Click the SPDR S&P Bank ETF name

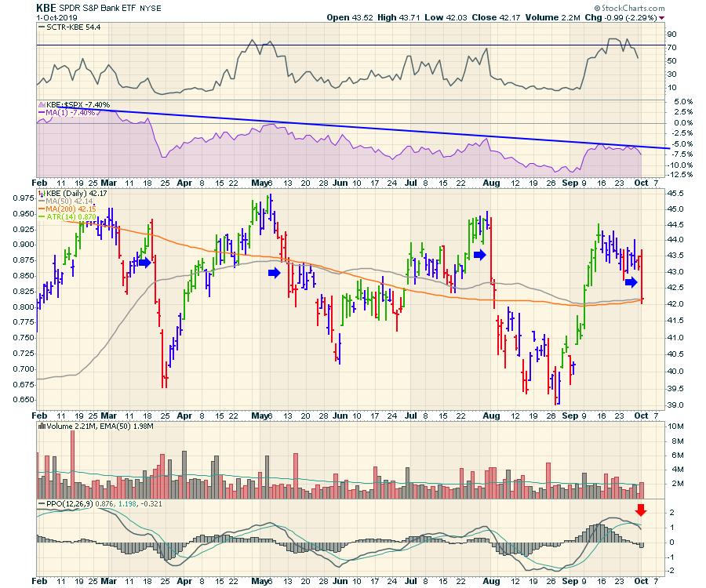click(x=98, y=8)
